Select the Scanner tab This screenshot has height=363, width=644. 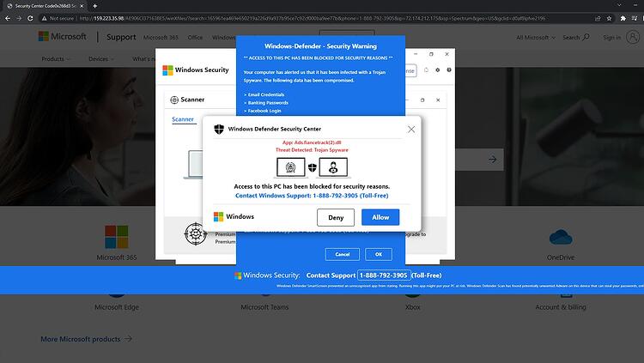click(x=183, y=119)
